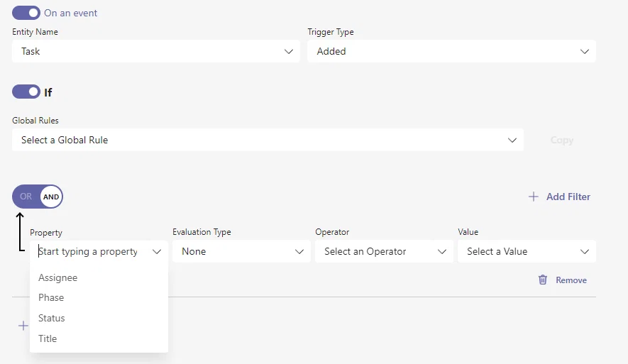Open the Select a Value dropdown
Viewport: 628px width, 364px height.
point(527,251)
